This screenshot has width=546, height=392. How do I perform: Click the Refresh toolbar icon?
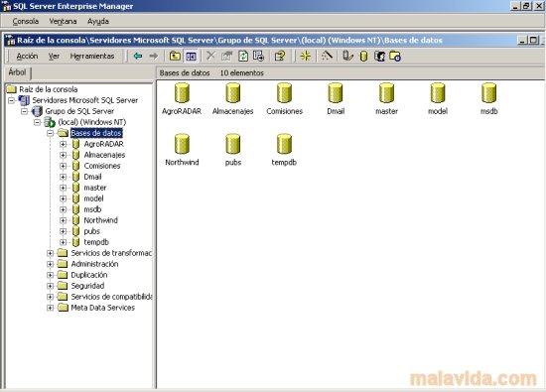243,56
